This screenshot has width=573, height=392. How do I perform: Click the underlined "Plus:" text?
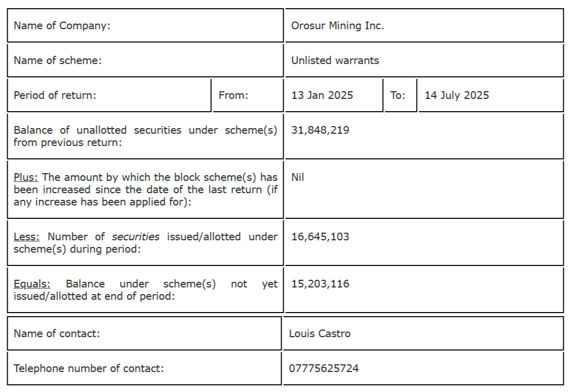click(x=26, y=177)
